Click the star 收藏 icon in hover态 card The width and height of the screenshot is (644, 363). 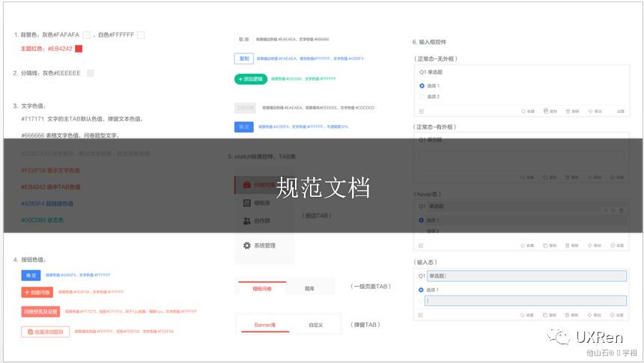[x=523, y=245]
